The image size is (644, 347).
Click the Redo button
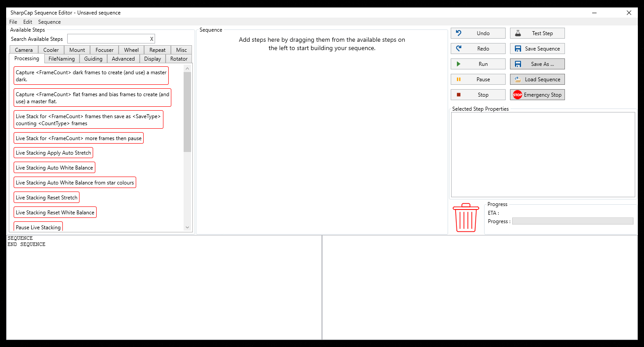click(478, 49)
